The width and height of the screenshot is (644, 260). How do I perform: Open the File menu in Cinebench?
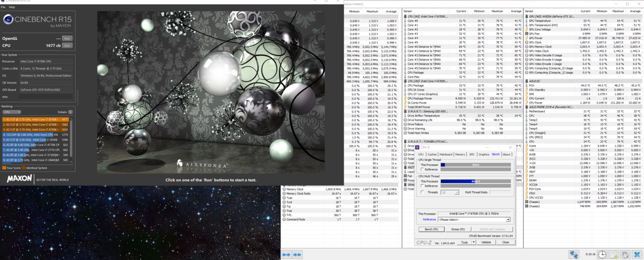coord(4,7)
